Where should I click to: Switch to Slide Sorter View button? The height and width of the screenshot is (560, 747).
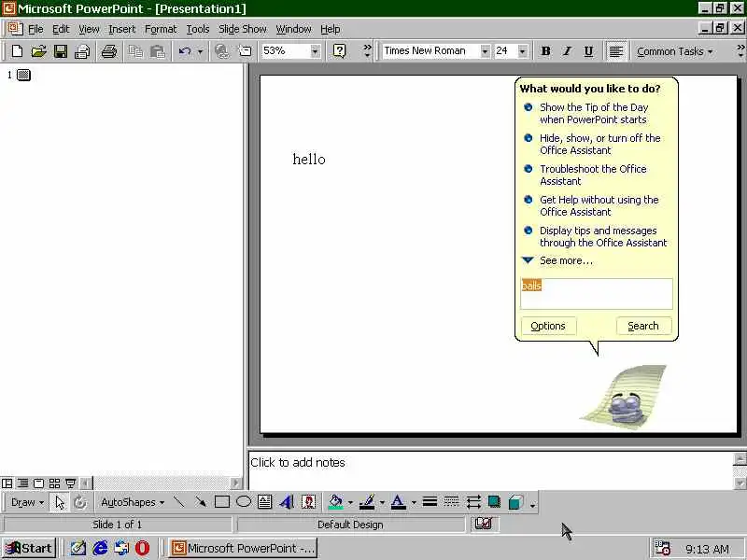[55, 483]
